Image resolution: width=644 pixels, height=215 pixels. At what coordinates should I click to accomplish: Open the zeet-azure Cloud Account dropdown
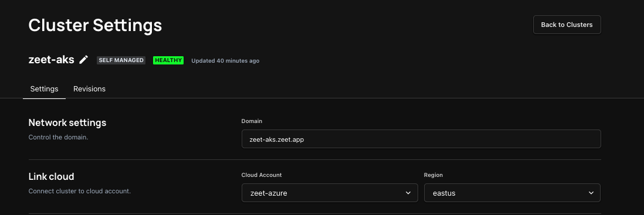click(330, 193)
